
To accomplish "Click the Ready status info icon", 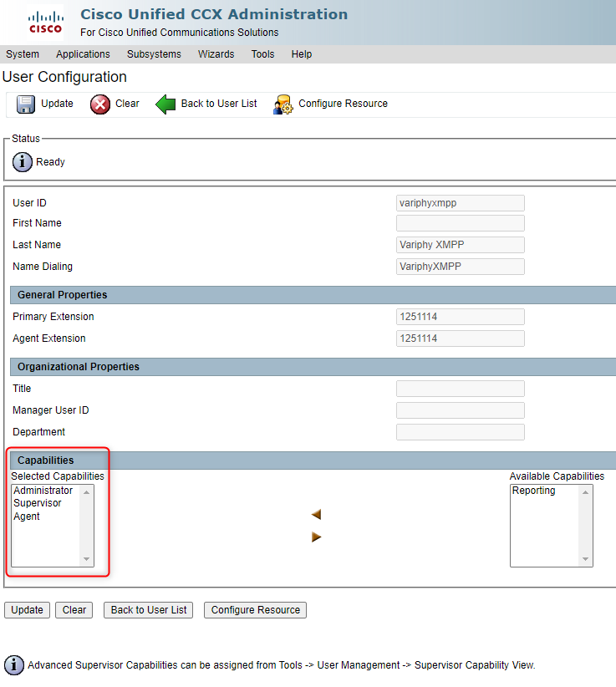I will point(23,162).
